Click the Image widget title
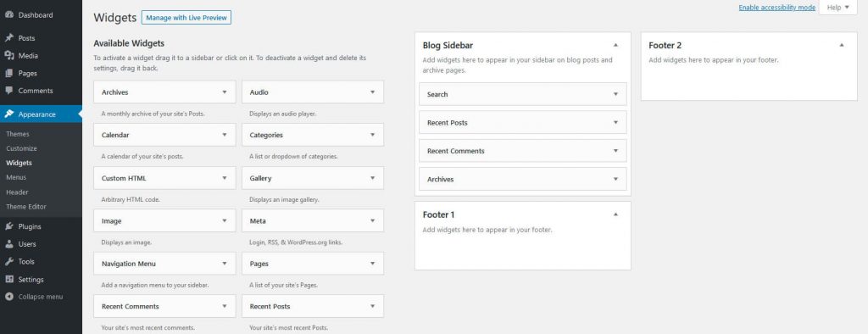This screenshot has width=868, height=334. click(111, 220)
